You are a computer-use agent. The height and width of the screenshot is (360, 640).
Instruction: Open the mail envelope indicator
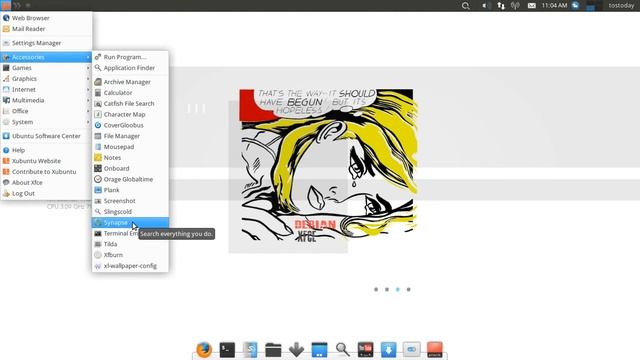click(x=531, y=6)
